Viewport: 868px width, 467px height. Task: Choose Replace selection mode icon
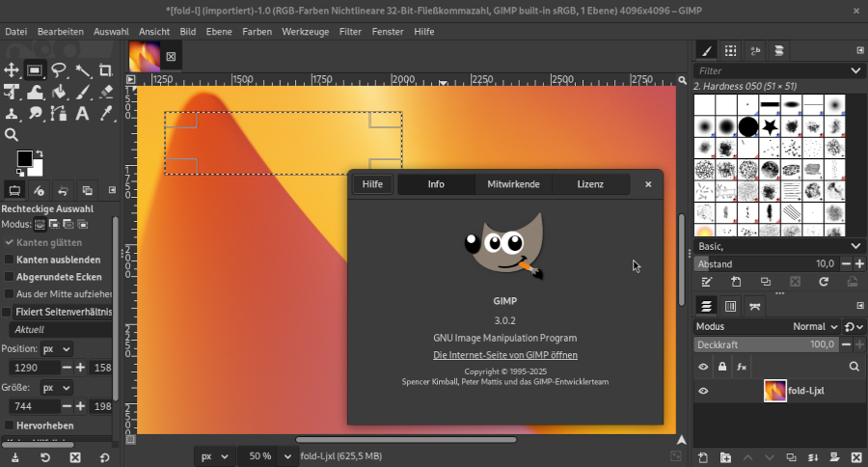coord(40,225)
